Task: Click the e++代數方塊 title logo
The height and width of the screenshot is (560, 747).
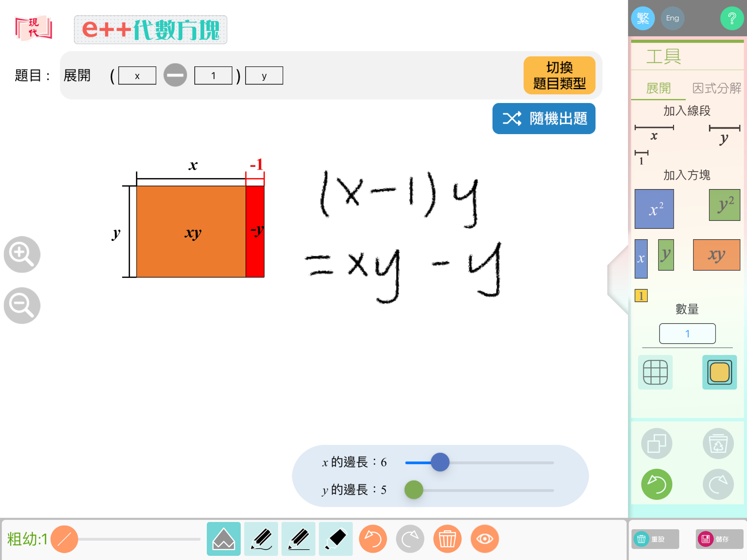Action: coord(151,30)
